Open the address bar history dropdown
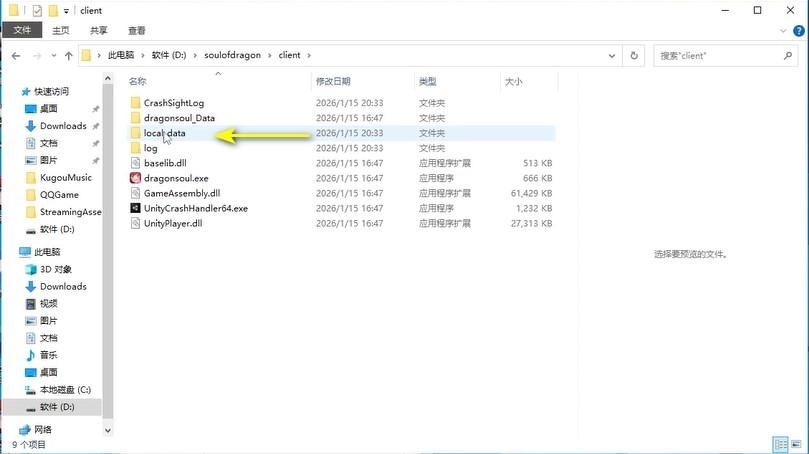 [x=612, y=56]
